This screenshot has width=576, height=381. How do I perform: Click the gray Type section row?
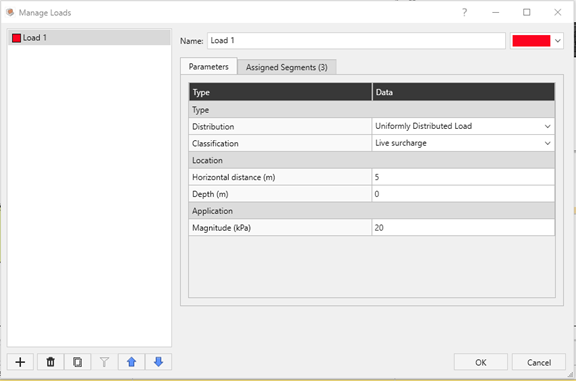tap(372, 109)
